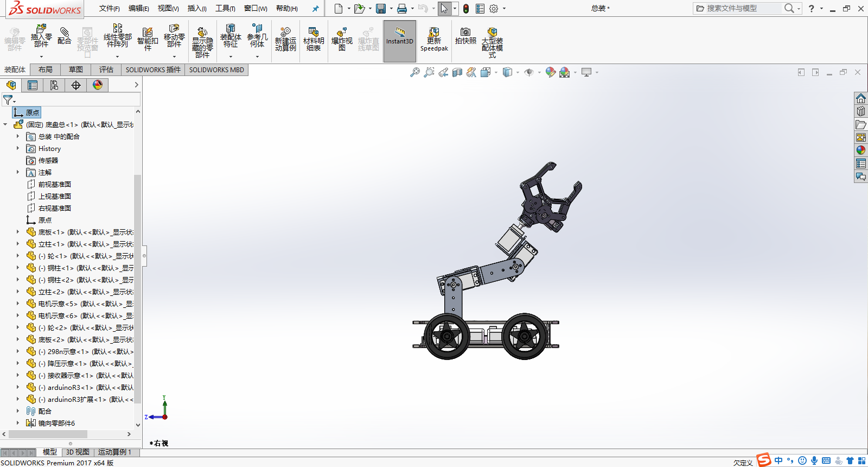Viewport: 868px width, 467px height.
Task: Switch to the SOLIDWORKS MBD tab
Action: [216, 70]
